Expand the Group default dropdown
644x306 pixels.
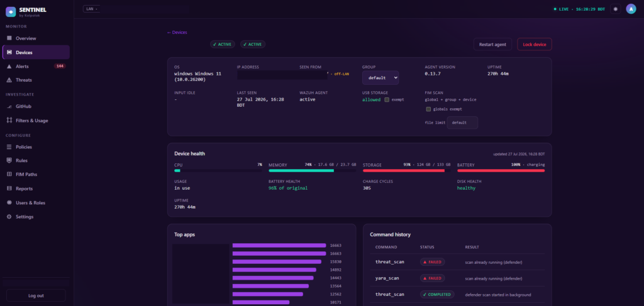[x=380, y=77]
